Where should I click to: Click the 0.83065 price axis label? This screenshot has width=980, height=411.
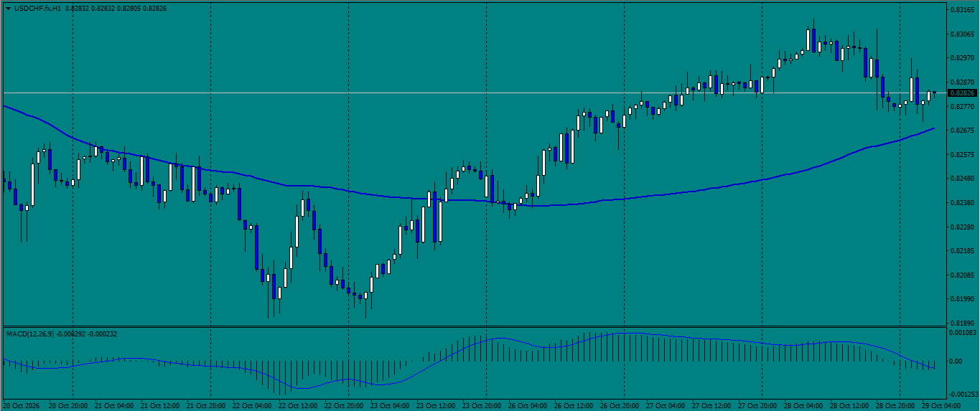962,34
